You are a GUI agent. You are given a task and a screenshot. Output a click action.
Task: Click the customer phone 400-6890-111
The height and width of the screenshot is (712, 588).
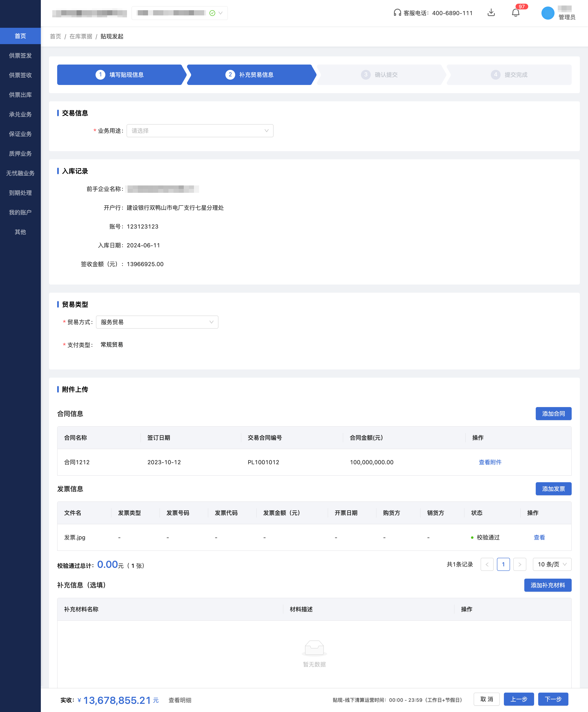coord(452,13)
